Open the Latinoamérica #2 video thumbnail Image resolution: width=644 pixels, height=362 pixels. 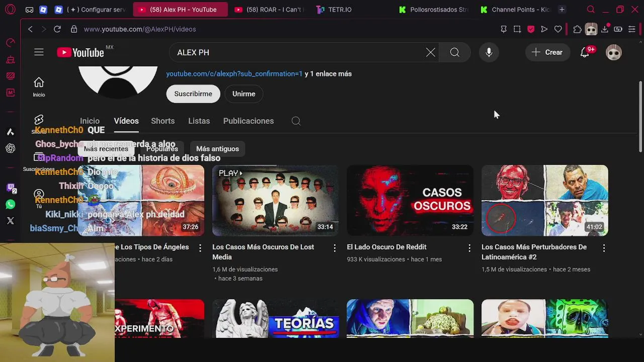point(545,201)
